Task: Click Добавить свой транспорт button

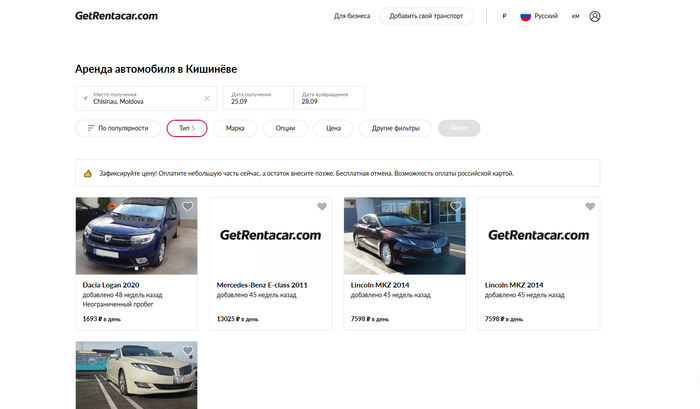Action: [x=426, y=16]
